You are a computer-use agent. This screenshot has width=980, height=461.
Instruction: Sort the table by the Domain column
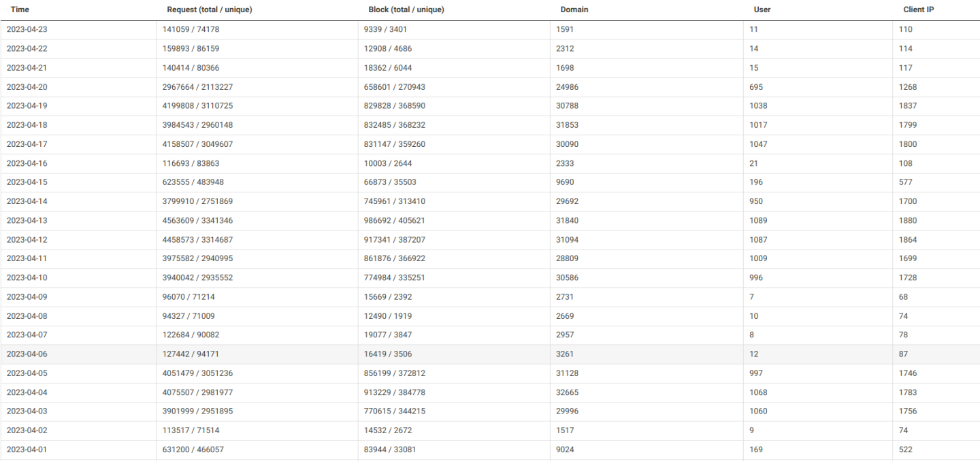pos(575,10)
